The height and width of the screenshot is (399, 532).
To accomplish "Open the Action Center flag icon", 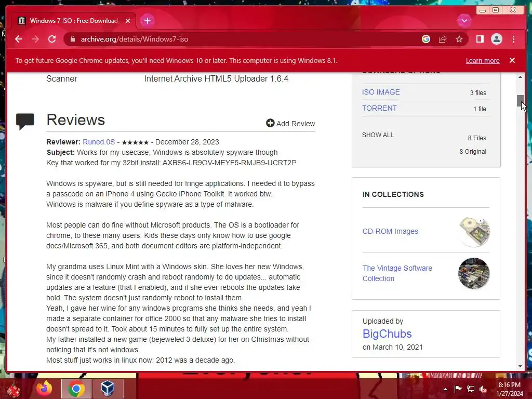I will [x=458, y=389].
